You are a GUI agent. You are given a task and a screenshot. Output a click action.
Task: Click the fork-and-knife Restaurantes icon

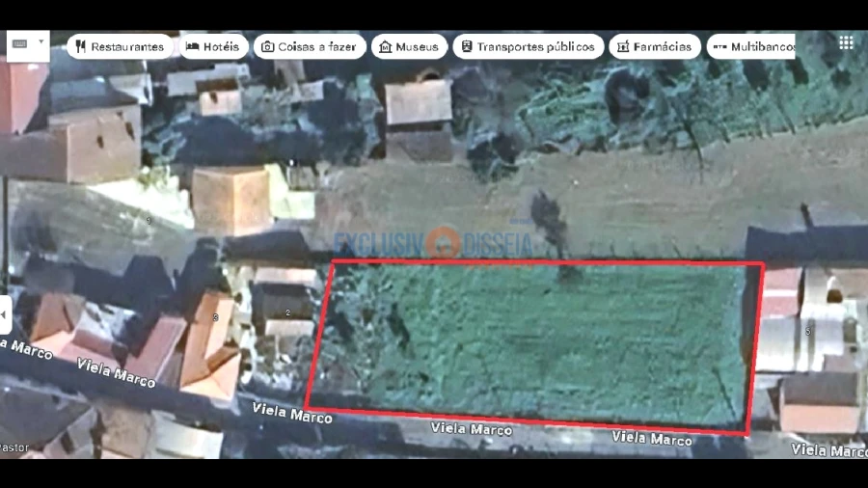coord(81,46)
